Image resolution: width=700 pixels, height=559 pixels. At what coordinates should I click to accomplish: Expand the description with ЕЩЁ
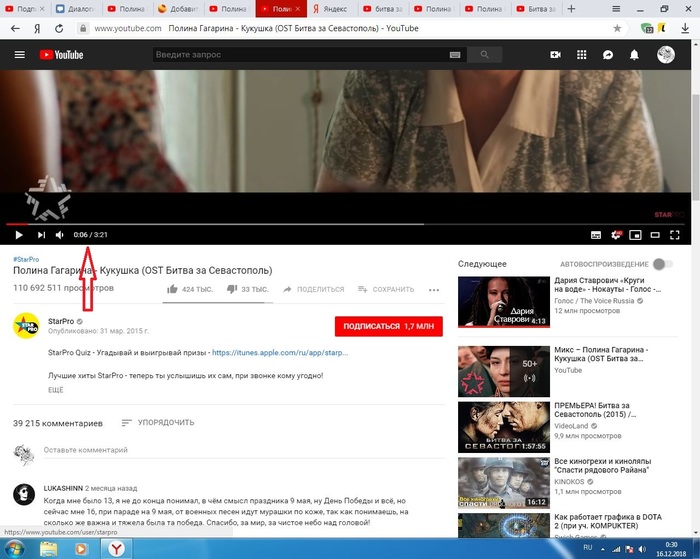[x=55, y=389]
